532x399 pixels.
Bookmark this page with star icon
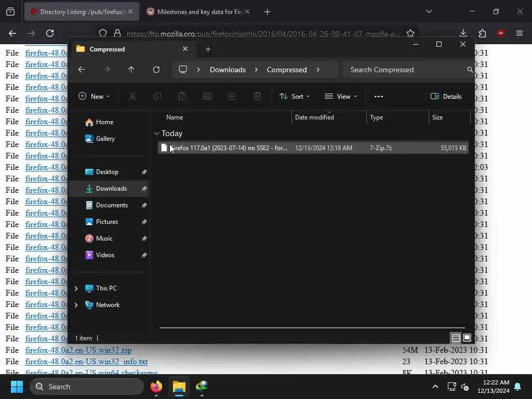[410, 33]
